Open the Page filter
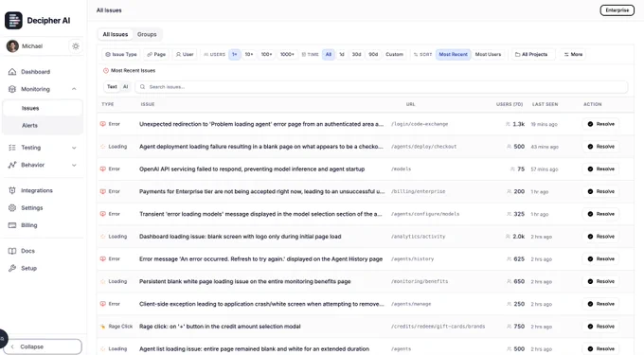 pyautogui.click(x=156, y=54)
